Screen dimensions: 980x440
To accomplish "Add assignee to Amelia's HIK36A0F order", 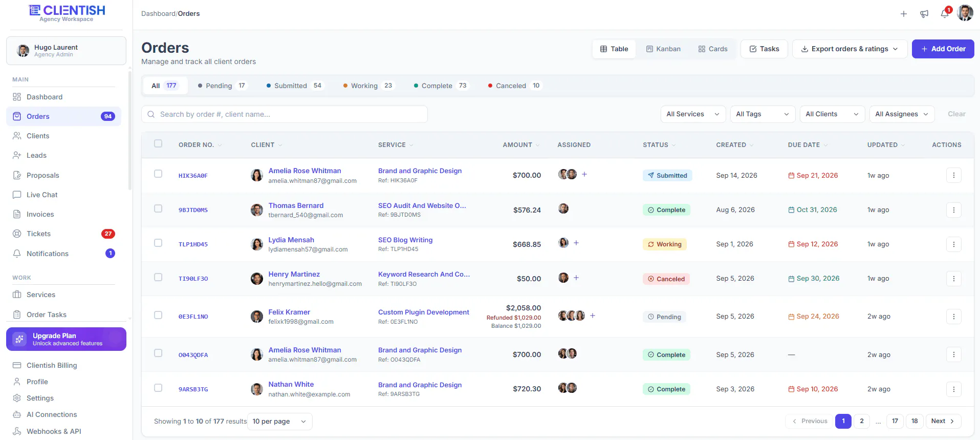I will [584, 174].
